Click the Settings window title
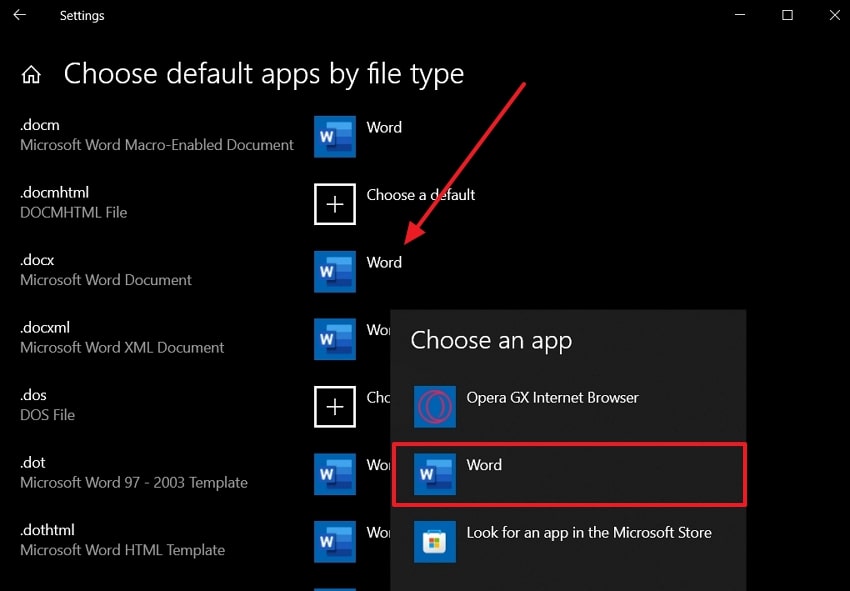This screenshot has height=591, width=850. pyautogui.click(x=82, y=16)
